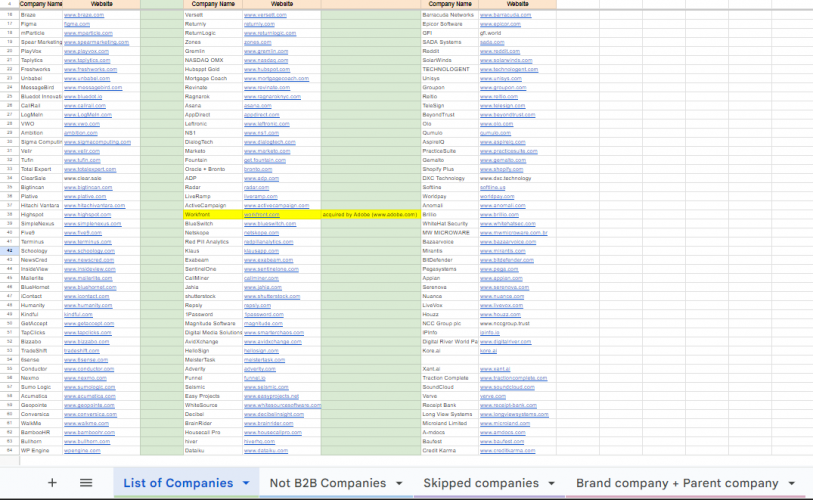Follow www.freshworks.com hyperlink
The image size is (813, 500).
coord(90,70)
